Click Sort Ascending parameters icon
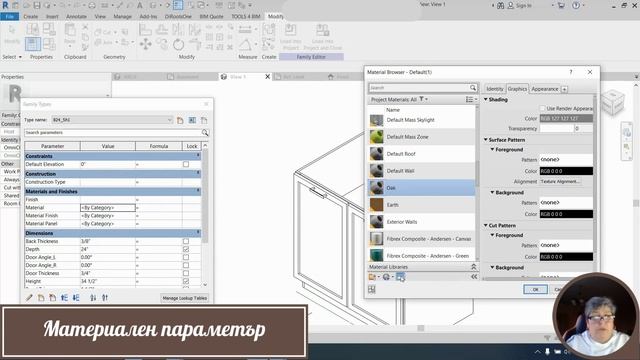Screen dimensions: 640x360 (93, 298)
